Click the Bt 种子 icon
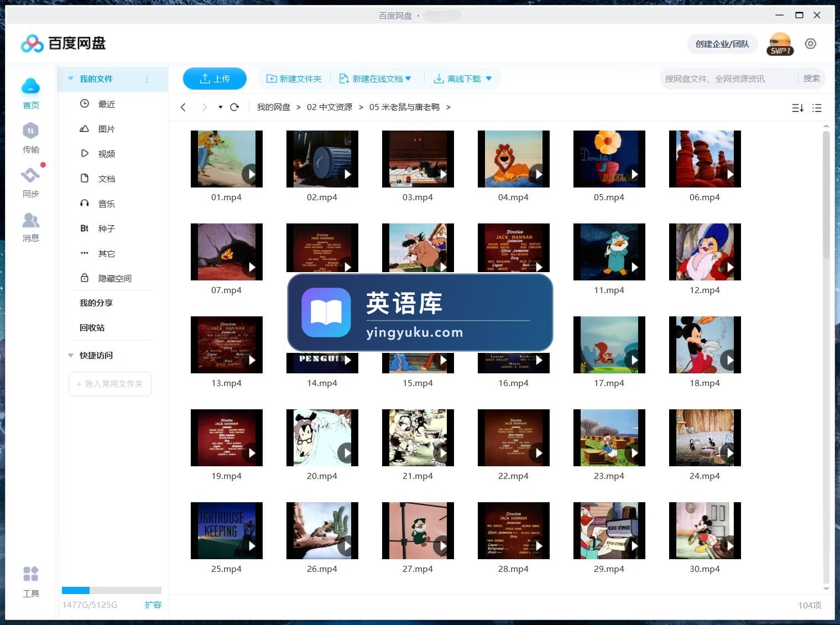840x625 pixels. click(85, 228)
